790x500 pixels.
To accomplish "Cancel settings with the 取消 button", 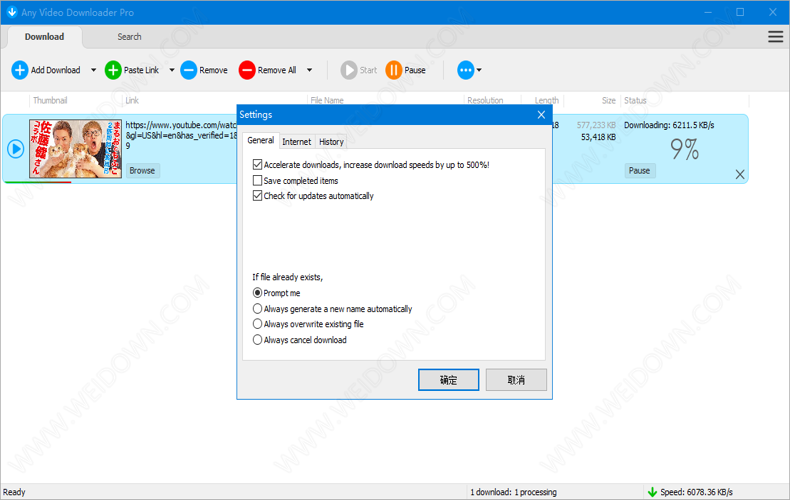I will click(516, 380).
